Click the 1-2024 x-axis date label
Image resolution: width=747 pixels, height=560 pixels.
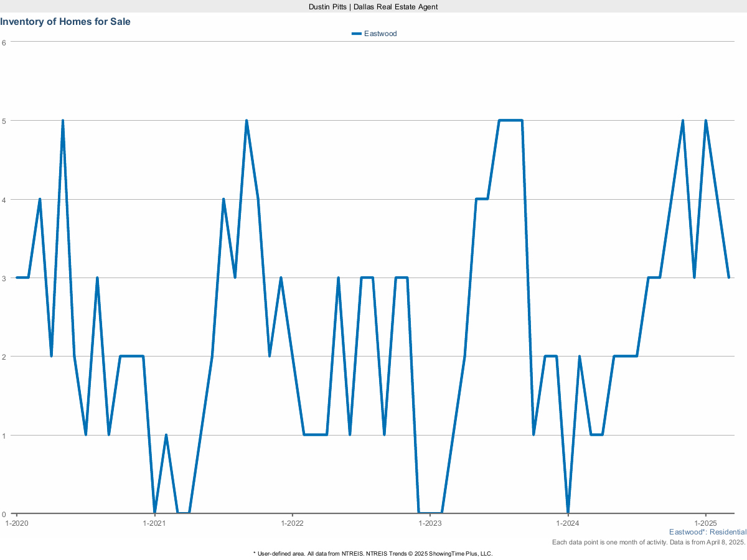click(x=568, y=523)
